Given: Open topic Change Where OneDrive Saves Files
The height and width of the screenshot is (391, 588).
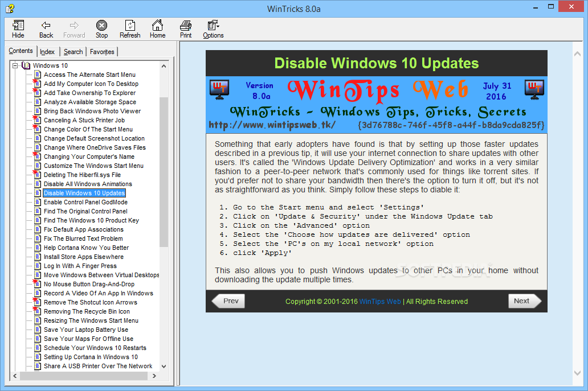Looking at the screenshot, I should [95, 147].
